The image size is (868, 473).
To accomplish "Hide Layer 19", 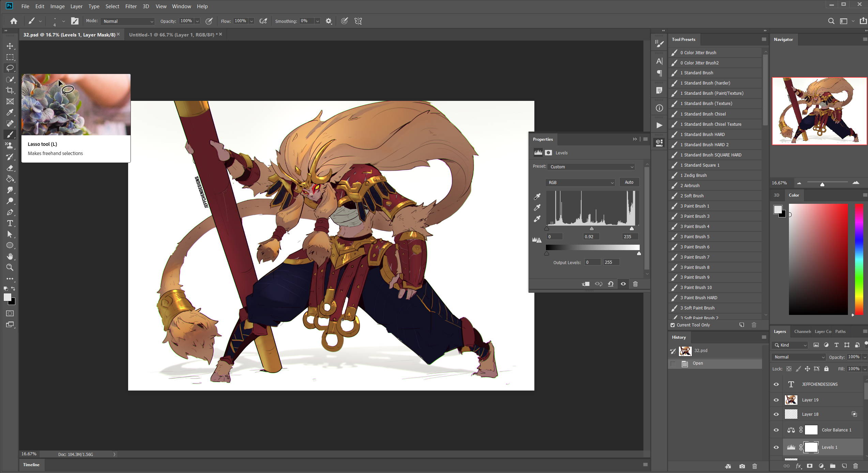I will click(776, 400).
